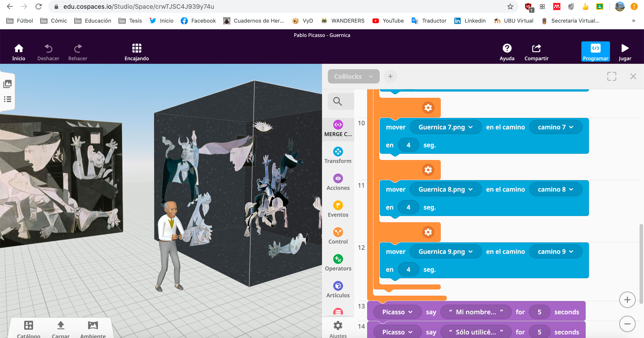Expand the Guernica 7.png dropdown
Screen dimensions: 644x338
coord(445,127)
